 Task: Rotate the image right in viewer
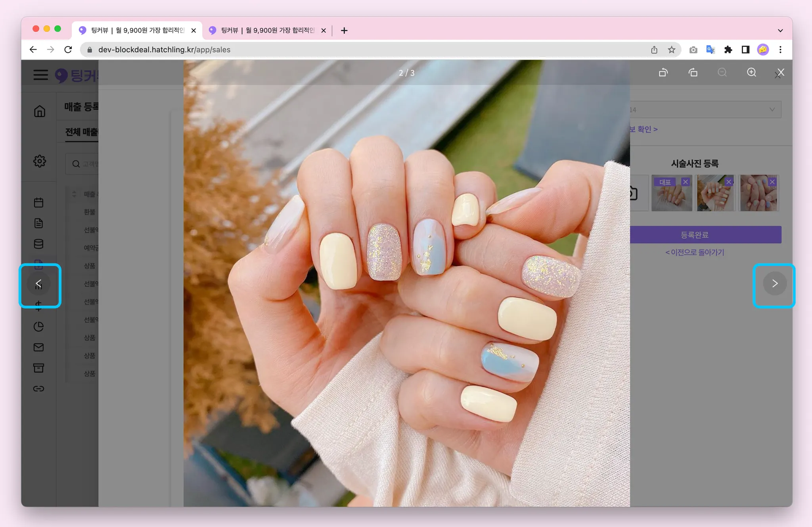(693, 73)
